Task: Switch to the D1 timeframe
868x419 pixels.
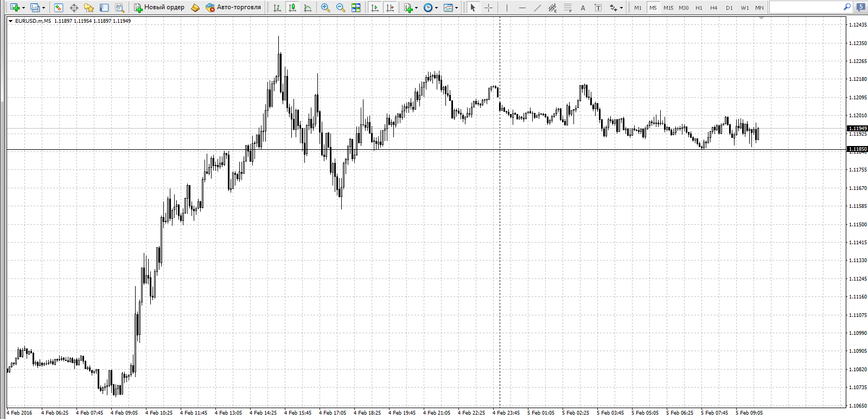Action: pos(729,8)
